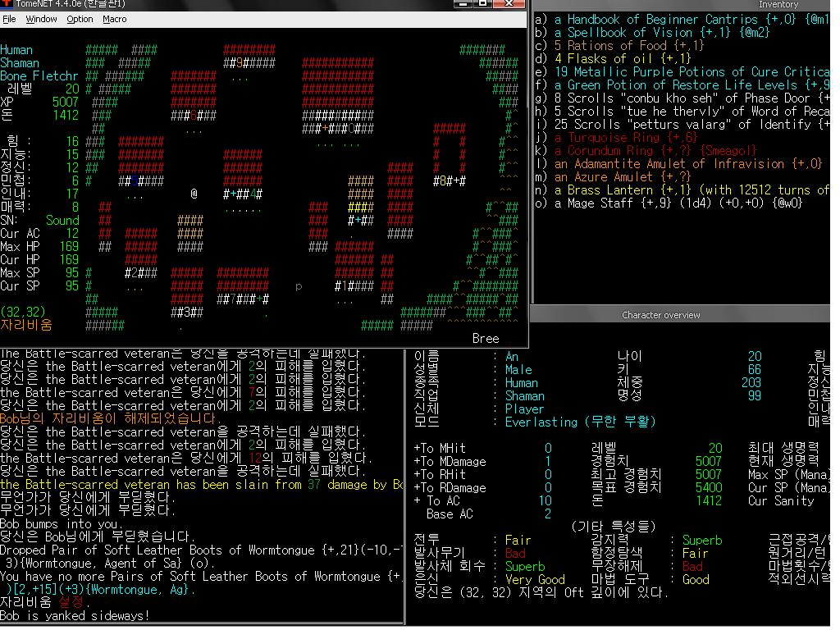
Task: Click the 'Bob is yanked sideways!' message
Action: 74,616
